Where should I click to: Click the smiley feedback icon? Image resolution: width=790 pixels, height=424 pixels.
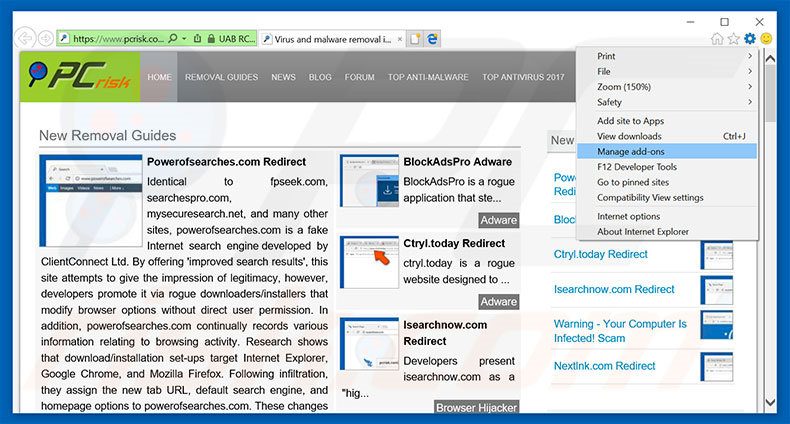coord(766,38)
